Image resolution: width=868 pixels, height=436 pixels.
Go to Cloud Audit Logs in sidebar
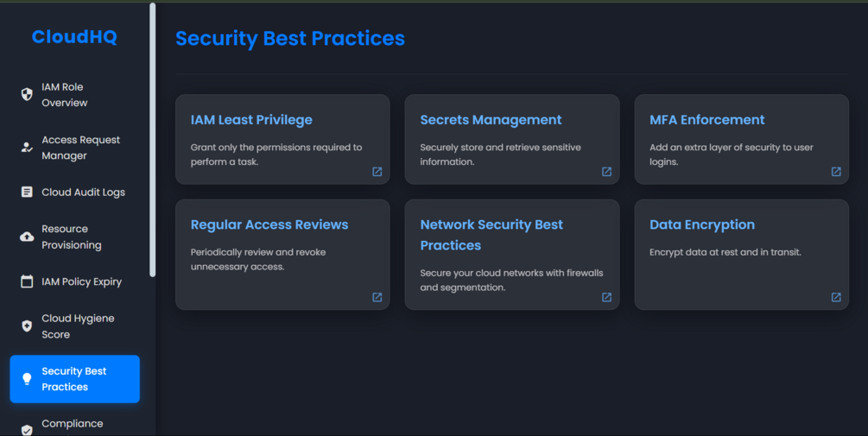point(83,193)
